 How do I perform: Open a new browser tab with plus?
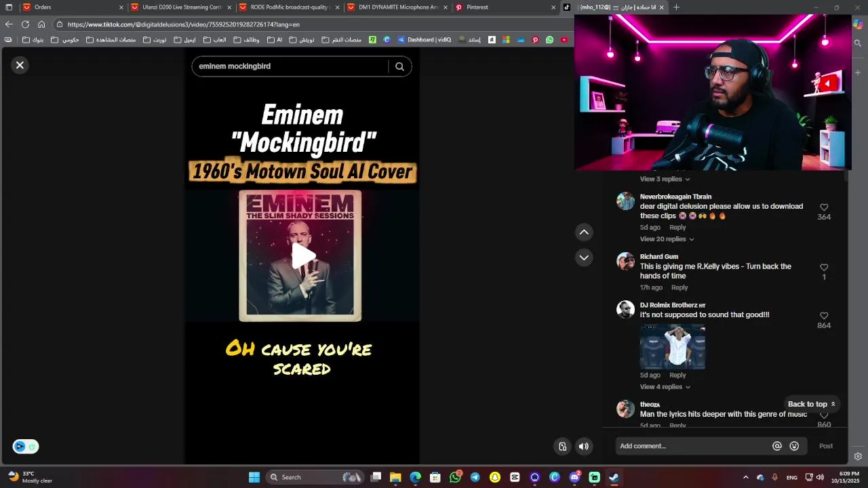click(676, 7)
